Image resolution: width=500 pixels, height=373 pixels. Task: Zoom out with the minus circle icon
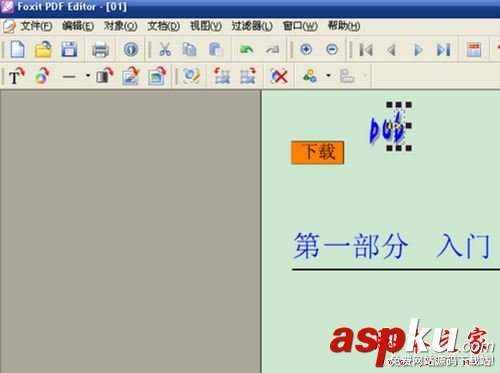(x=332, y=49)
